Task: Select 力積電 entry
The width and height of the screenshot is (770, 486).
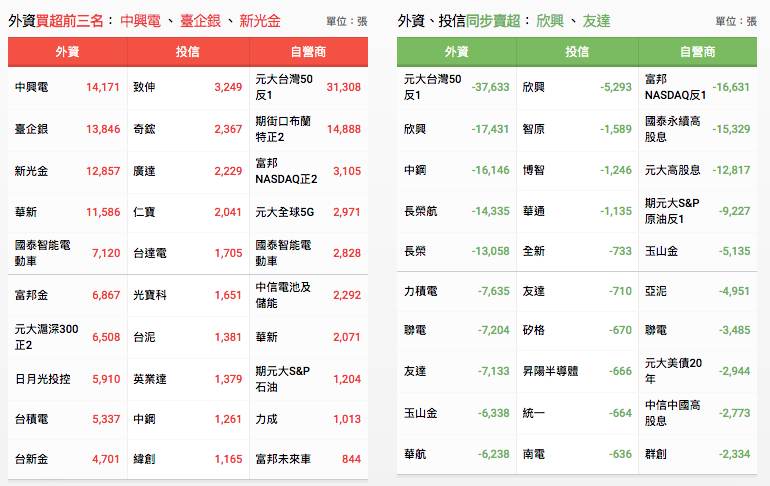Action: tap(420, 291)
